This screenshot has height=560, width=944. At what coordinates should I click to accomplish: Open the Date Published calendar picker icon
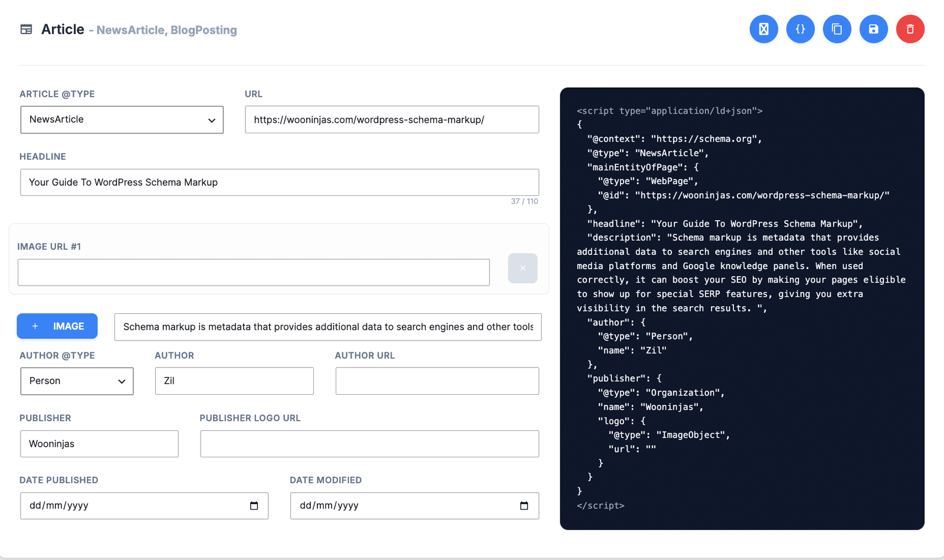(254, 506)
